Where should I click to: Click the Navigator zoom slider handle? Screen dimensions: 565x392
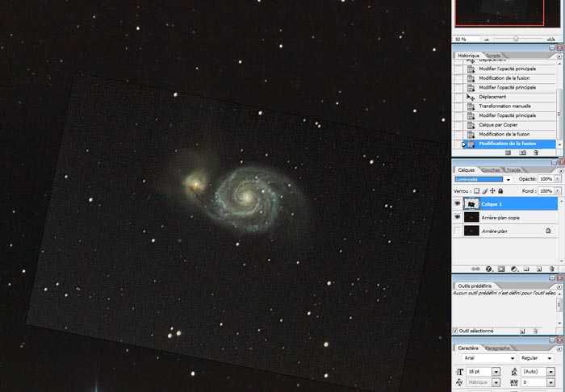(x=516, y=39)
